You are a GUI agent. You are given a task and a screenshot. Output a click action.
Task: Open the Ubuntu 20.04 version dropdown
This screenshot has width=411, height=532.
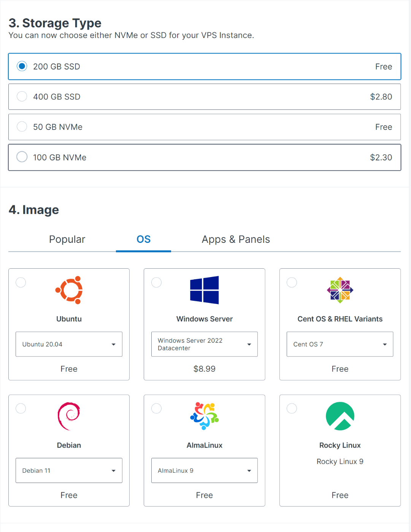coord(69,344)
